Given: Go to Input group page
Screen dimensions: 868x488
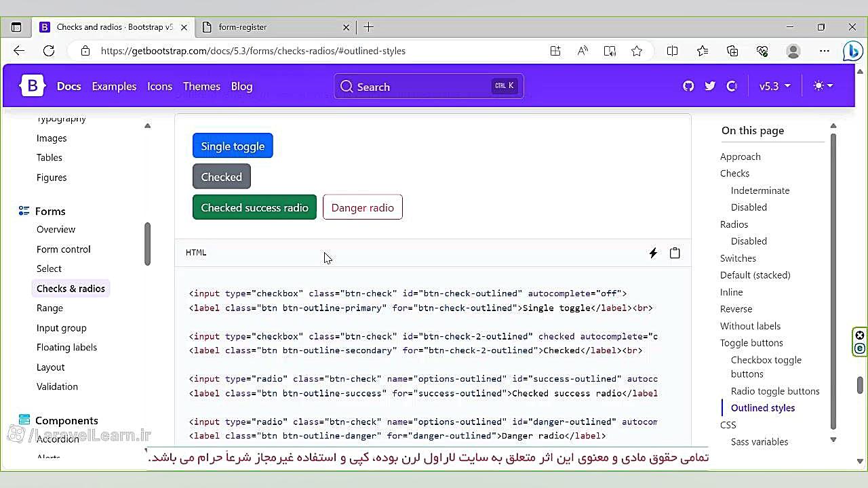Looking at the screenshot, I should (x=62, y=327).
